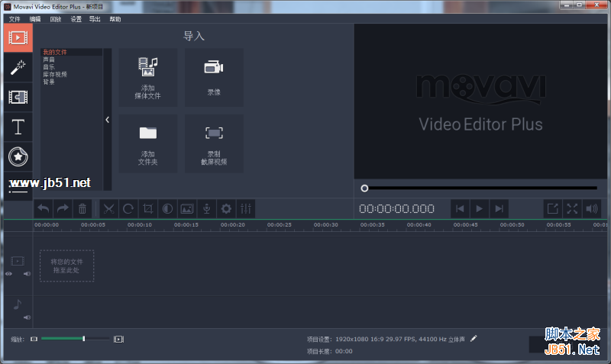Click the zoom in large-frame icon
Screen dimensions: 611x364
pyautogui.click(x=118, y=339)
